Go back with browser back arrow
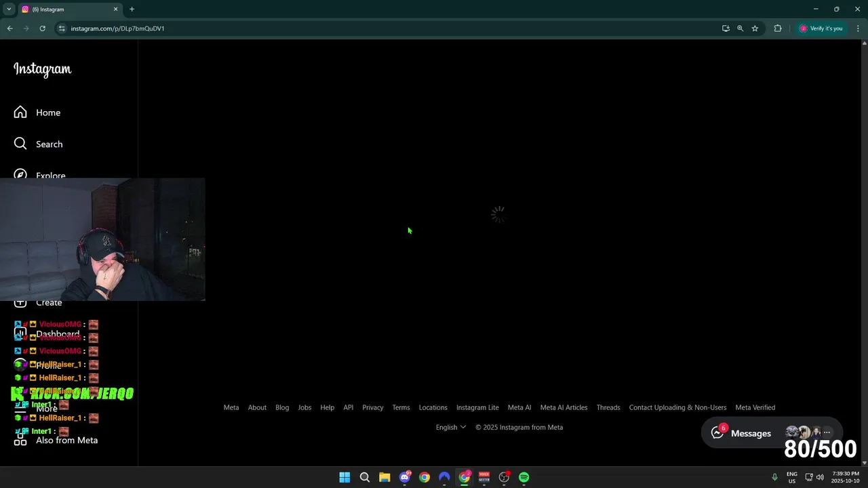 click(x=9, y=28)
